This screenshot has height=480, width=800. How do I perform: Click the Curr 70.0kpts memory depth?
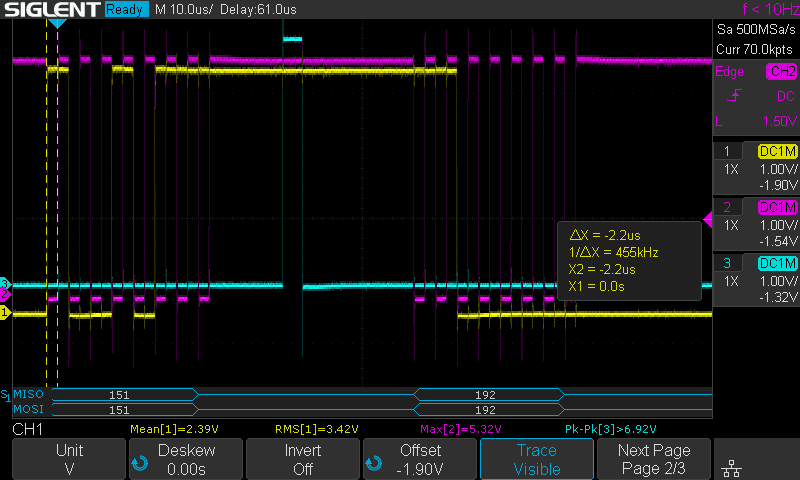(754, 49)
